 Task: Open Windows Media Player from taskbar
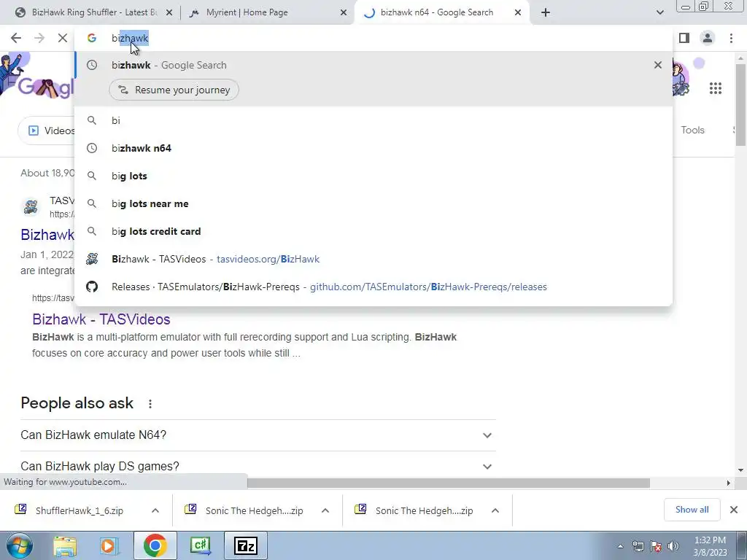(x=108, y=545)
